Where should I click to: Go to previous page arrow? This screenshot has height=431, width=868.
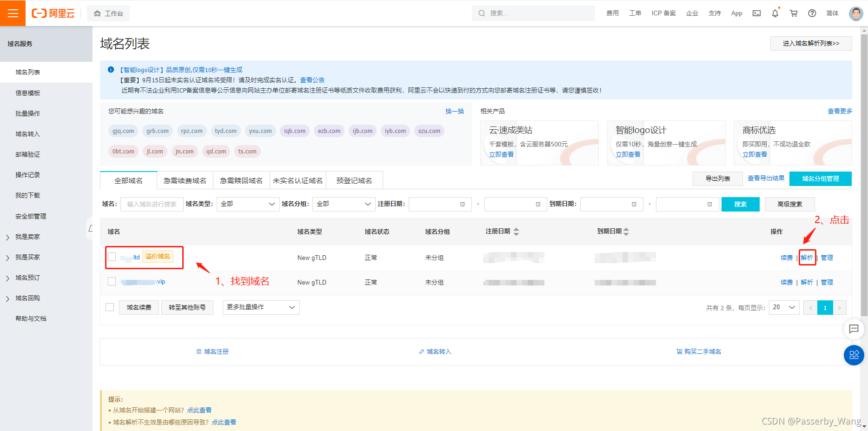[x=810, y=308]
